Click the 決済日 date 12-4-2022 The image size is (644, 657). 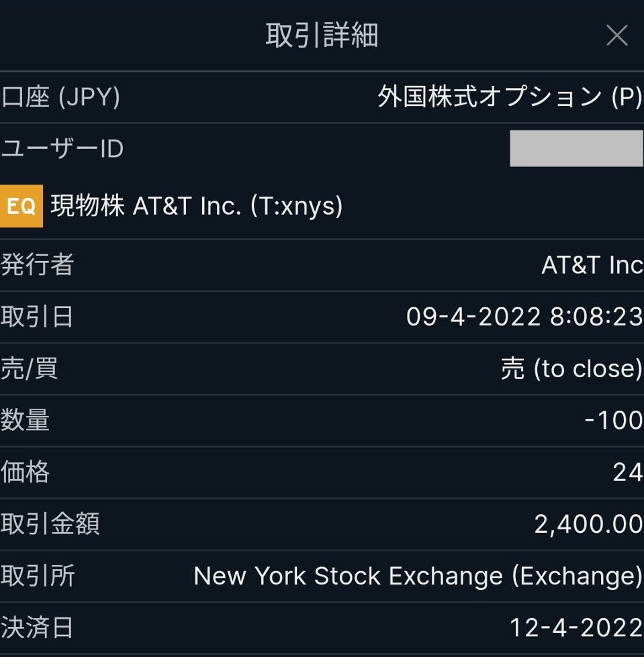(x=576, y=628)
